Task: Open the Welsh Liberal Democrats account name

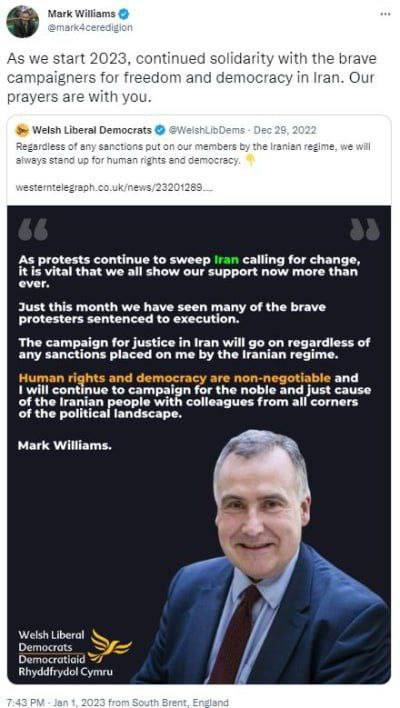Action: (92, 130)
